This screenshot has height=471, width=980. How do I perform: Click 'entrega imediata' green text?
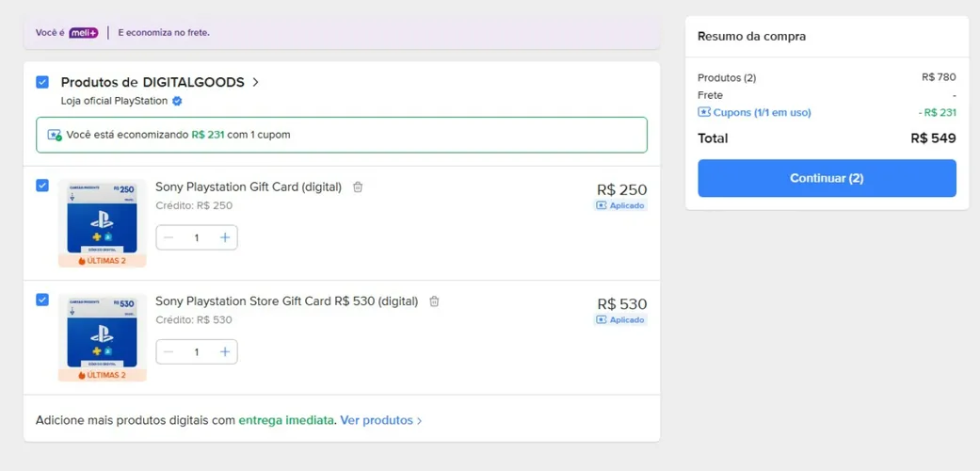(x=286, y=420)
